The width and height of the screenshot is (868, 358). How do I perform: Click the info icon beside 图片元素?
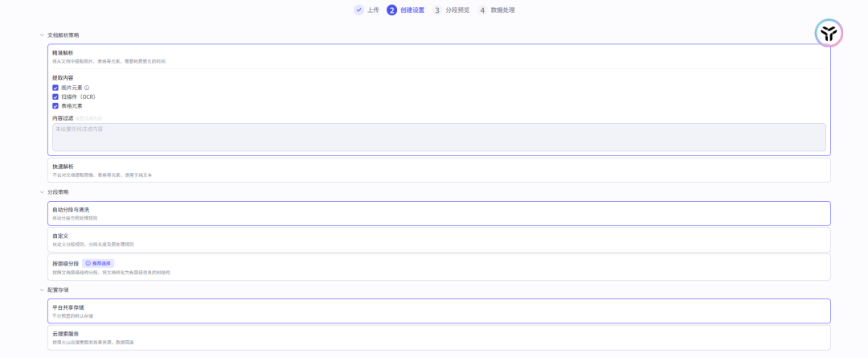(x=87, y=88)
